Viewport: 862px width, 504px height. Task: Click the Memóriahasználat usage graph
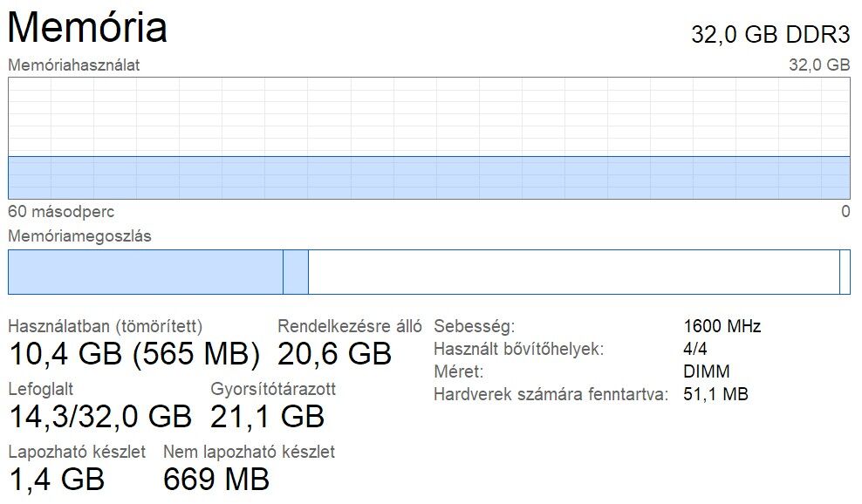coord(428,138)
